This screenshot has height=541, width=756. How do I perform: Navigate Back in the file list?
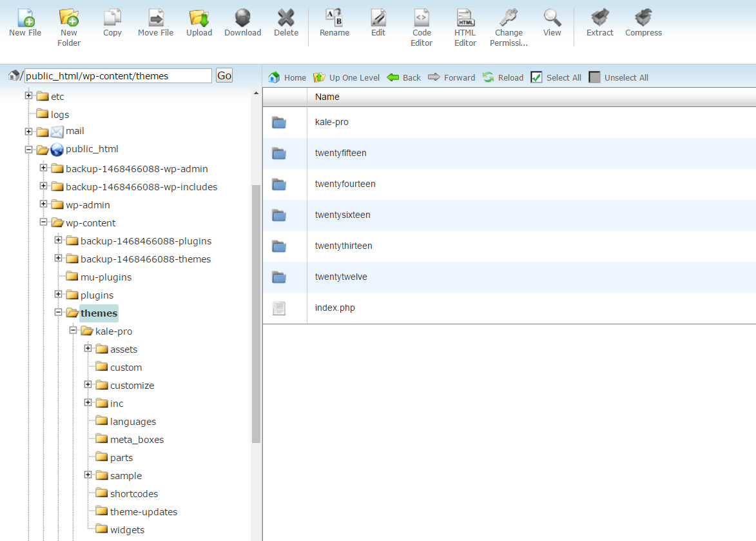(x=403, y=77)
